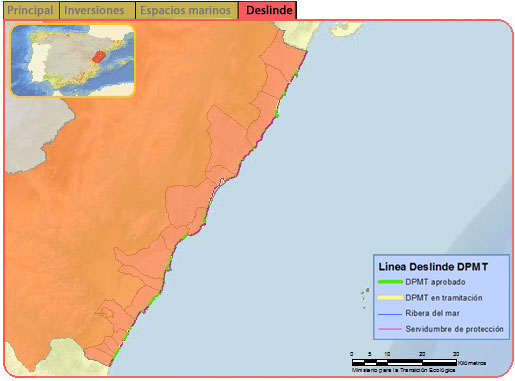Click the Ministerio para la Transición Ecológica credit
The image size is (515, 381).
[403, 370]
